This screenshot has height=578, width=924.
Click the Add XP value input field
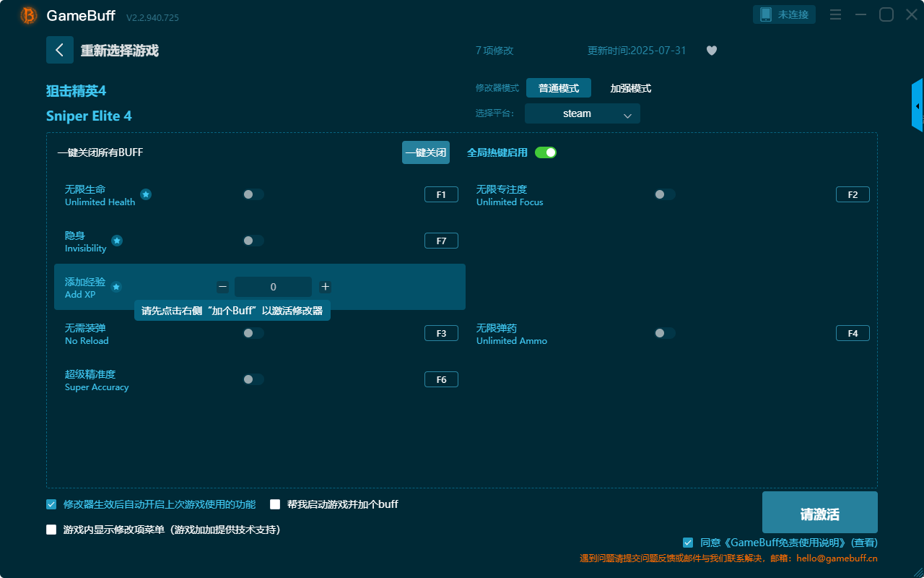274,287
